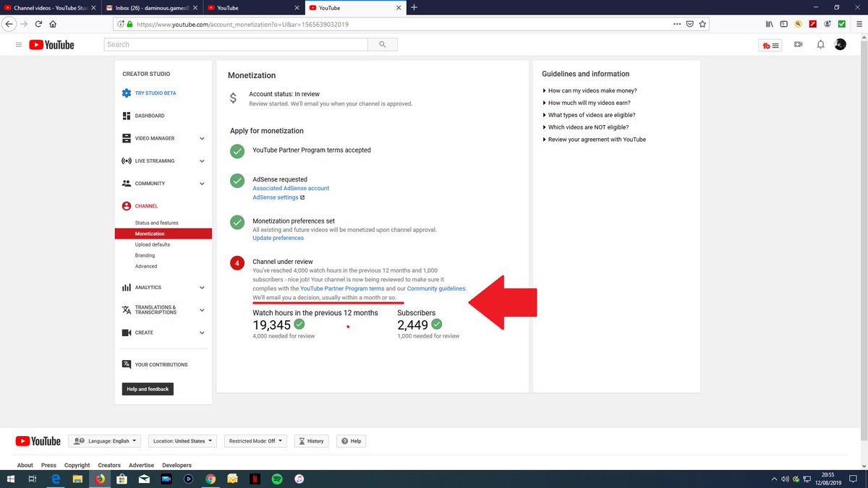Open Windows Start menu
The height and width of the screenshot is (488, 868).
pos(10,479)
